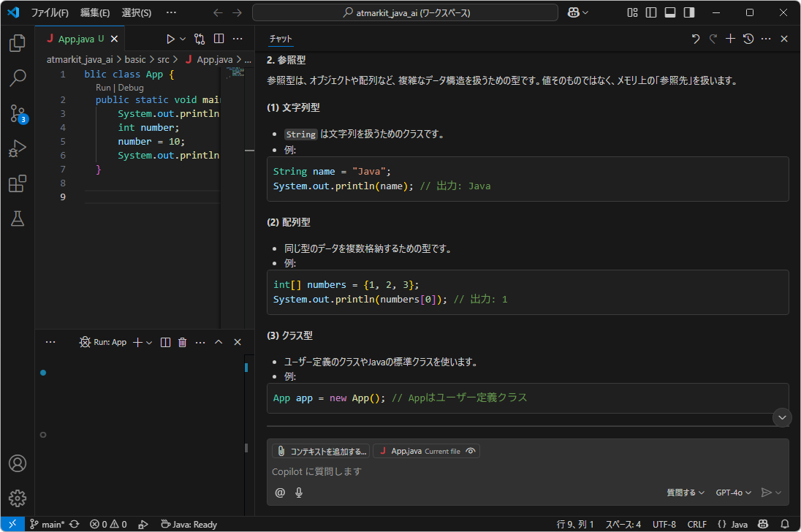Start voice input with the microphone icon

click(299, 493)
